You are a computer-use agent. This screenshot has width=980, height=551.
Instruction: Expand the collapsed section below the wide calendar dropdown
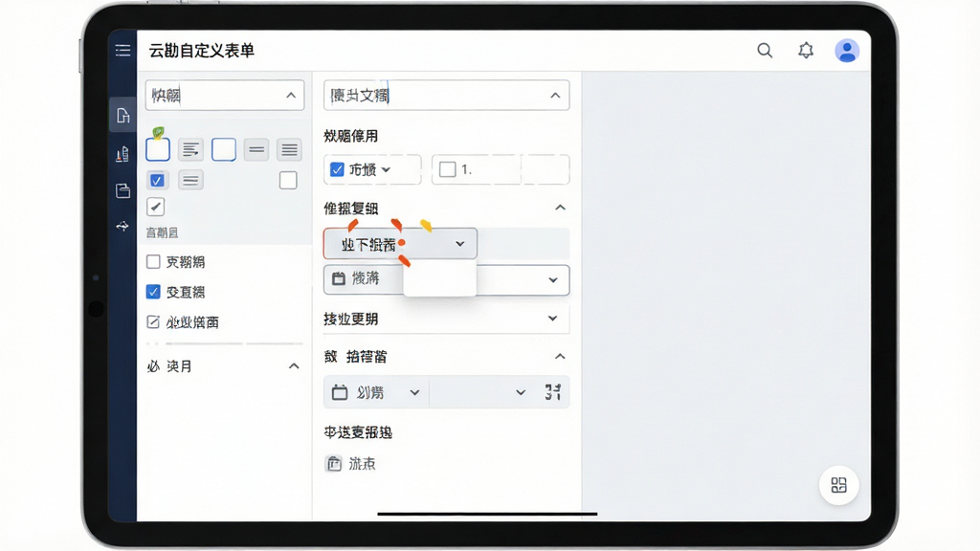tap(552, 319)
